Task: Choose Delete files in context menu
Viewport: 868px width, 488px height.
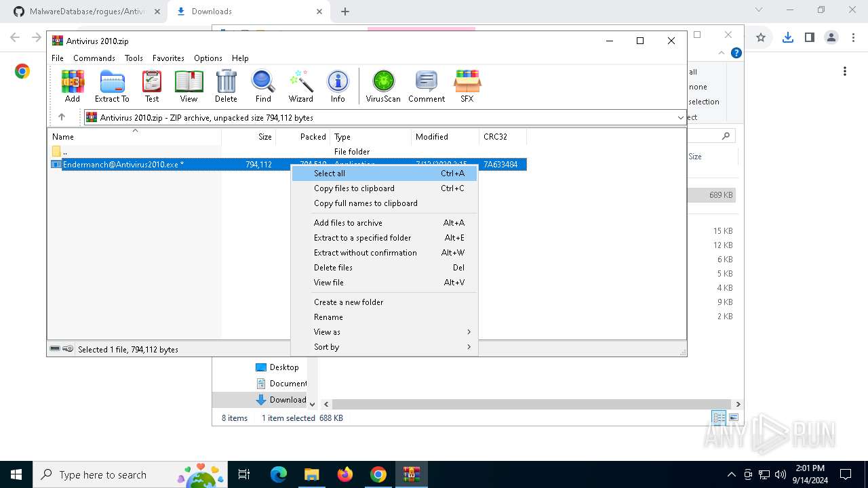Action: (384, 268)
